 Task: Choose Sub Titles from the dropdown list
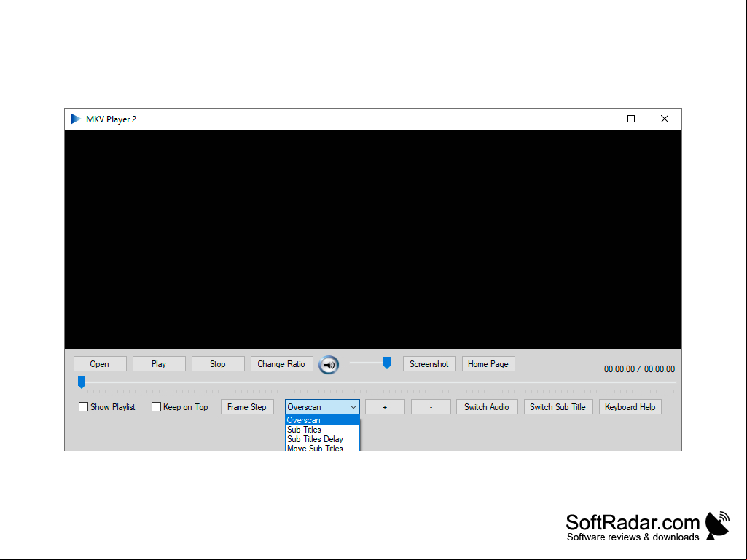pos(322,430)
